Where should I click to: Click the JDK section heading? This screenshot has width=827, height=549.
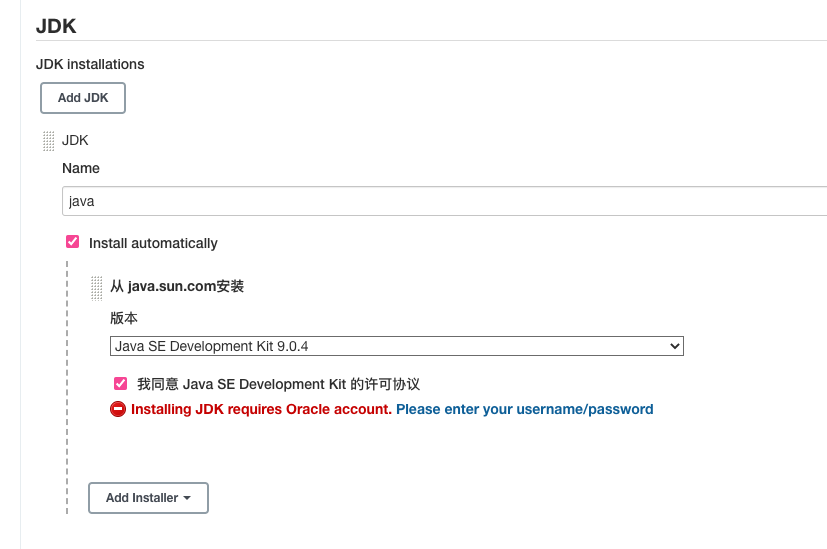pos(56,26)
